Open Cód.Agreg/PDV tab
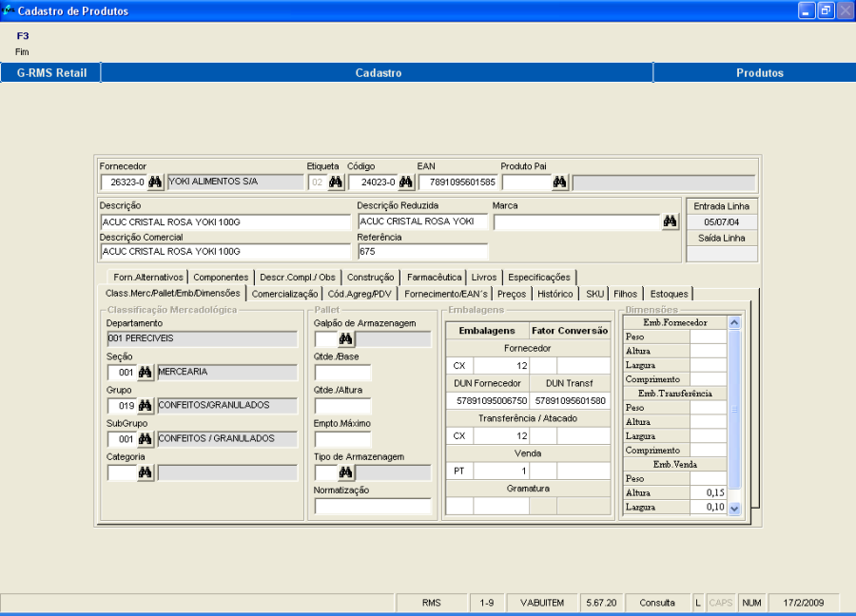 [360, 294]
